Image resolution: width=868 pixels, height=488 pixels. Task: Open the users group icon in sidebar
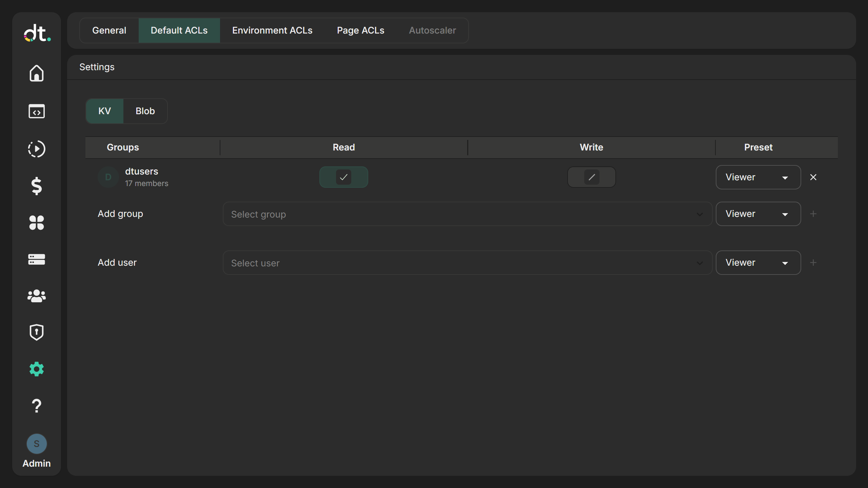click(37, 296)
